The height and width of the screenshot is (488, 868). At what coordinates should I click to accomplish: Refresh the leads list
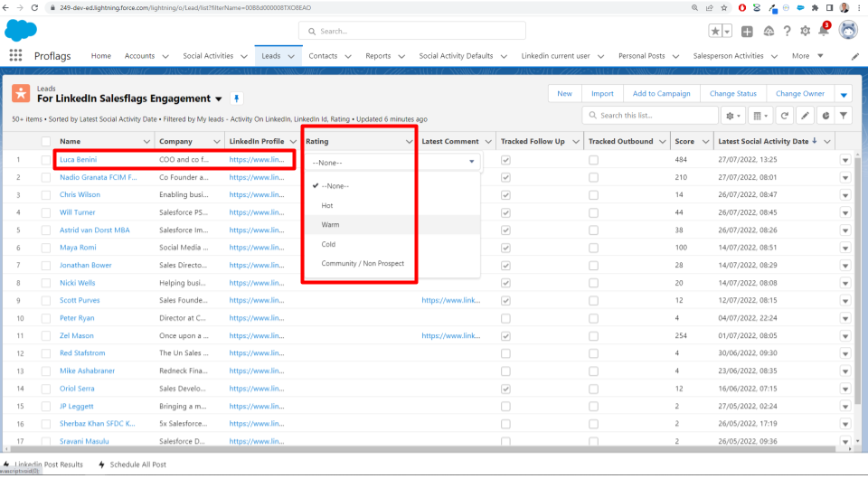[x=785, y=116]
